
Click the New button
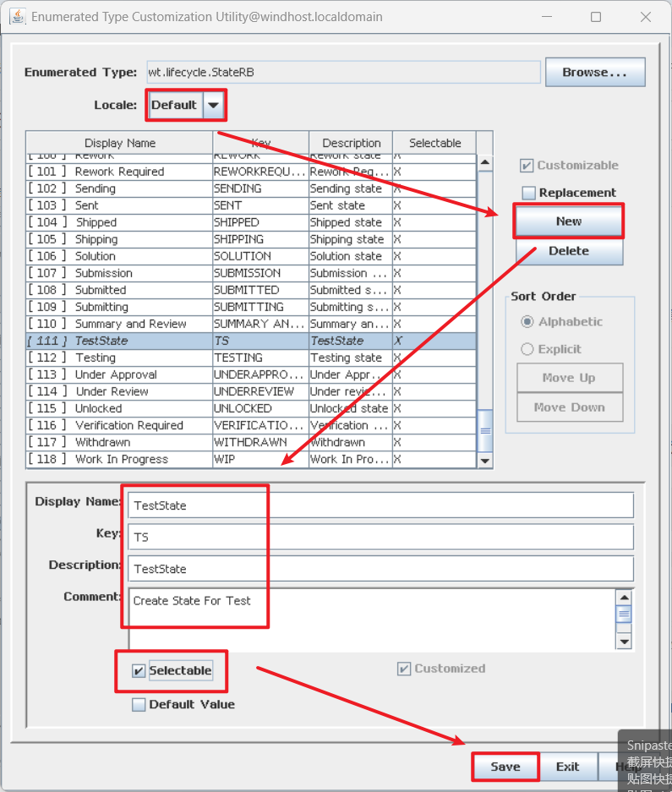(569, 221)
